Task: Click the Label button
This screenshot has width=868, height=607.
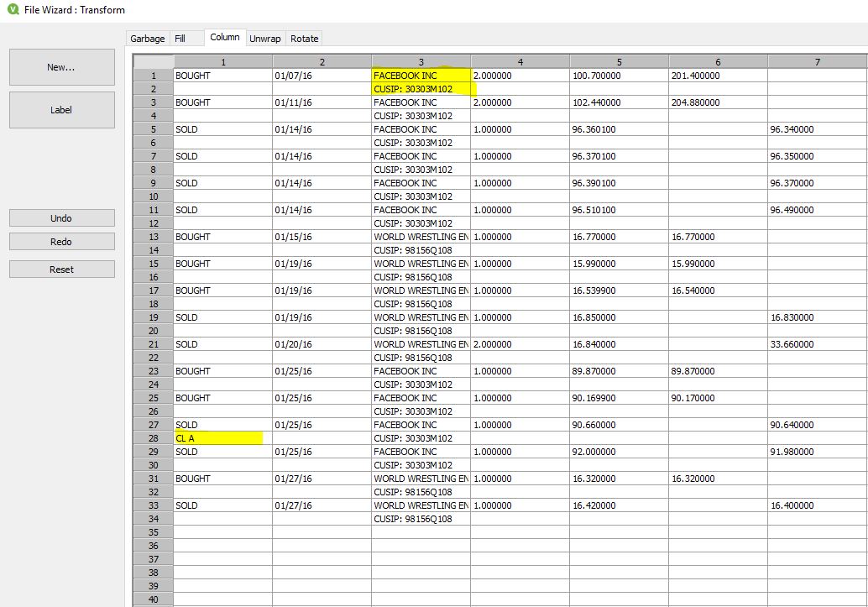Action: (x=61, y=110)
